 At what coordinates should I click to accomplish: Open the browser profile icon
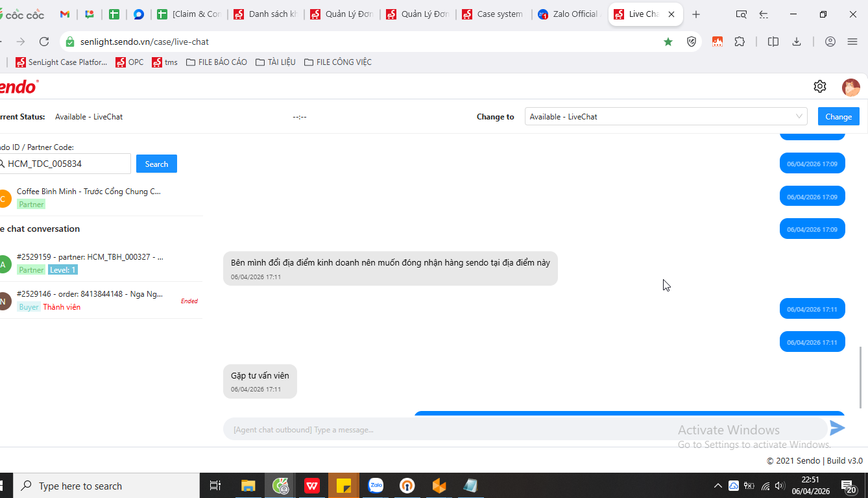(830, 42)
